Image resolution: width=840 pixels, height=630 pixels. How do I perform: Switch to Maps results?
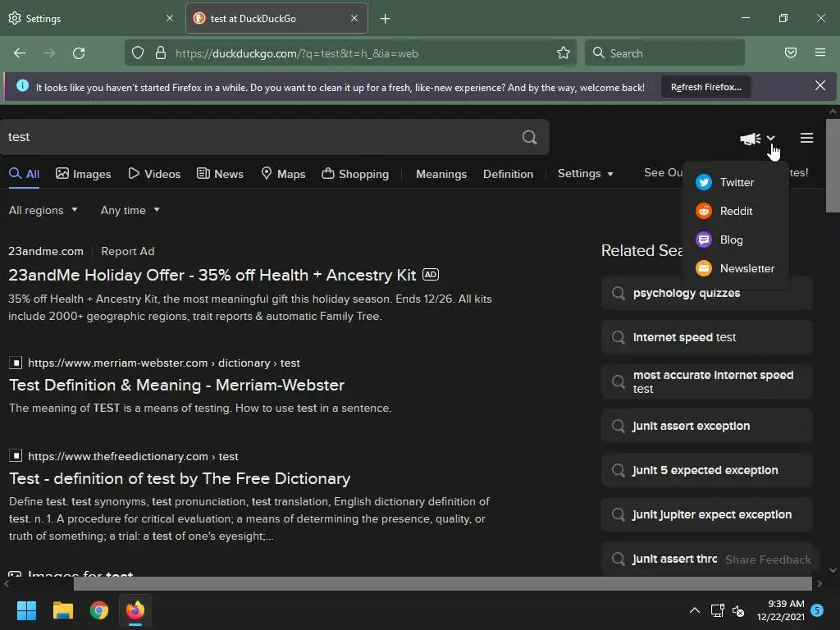tap(283, 174)
